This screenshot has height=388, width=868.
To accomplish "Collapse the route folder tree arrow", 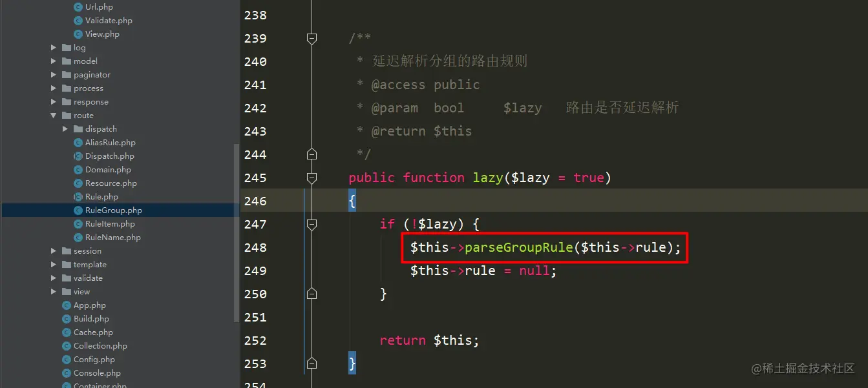I will [54, 116].
